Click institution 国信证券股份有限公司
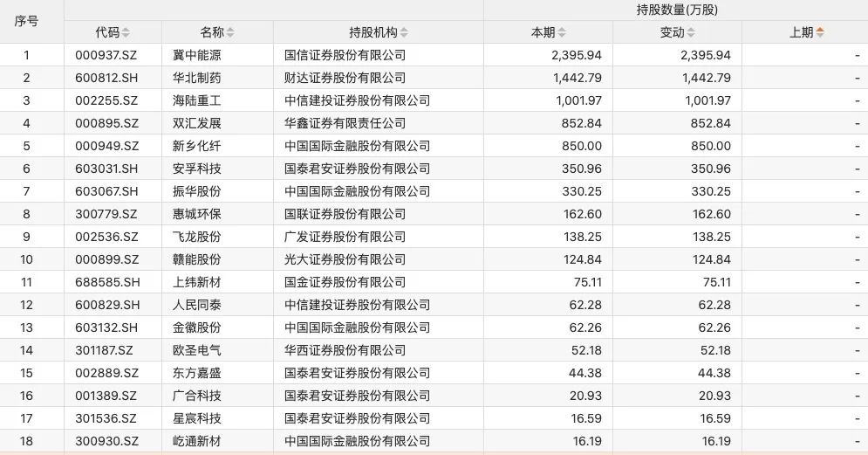This screenshot has height=455, width=868. point(345,55)
